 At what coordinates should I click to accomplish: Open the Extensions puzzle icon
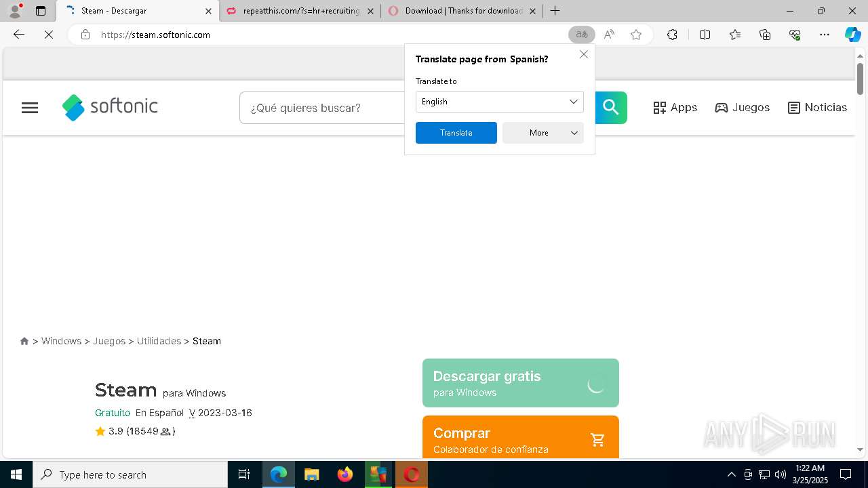[672, 35]
